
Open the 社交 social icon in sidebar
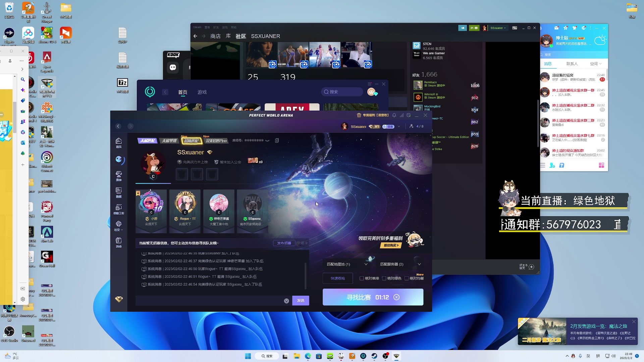click(x=119, y=224)
